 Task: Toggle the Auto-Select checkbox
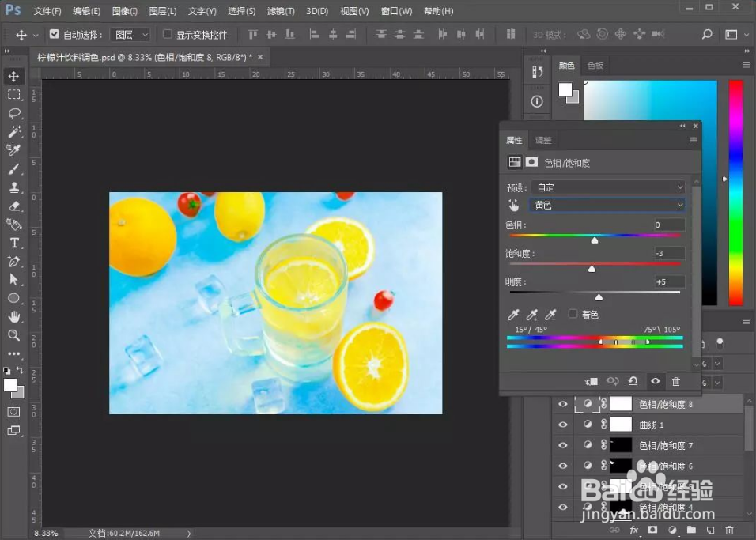54,34
